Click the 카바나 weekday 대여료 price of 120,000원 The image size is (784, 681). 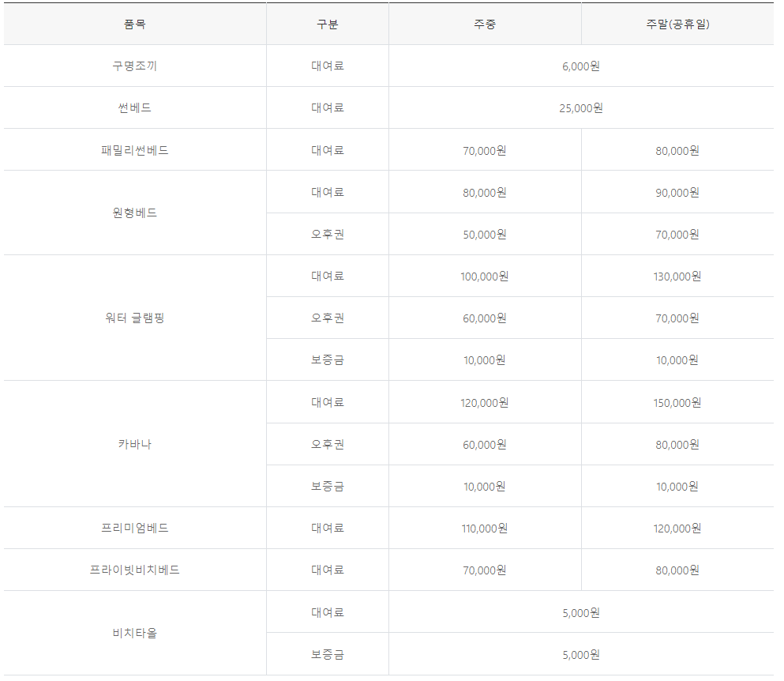pos(485,401)
